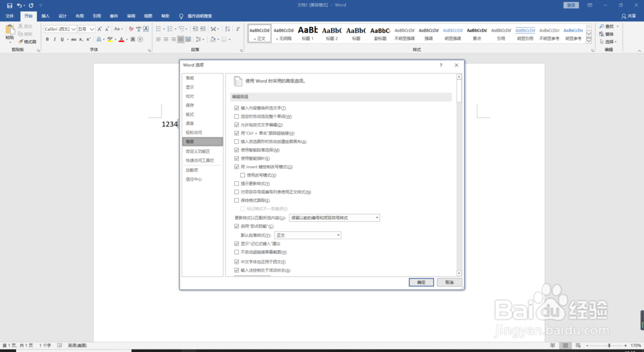
Task: Click the character border icon
Action: tap(146, 29)
